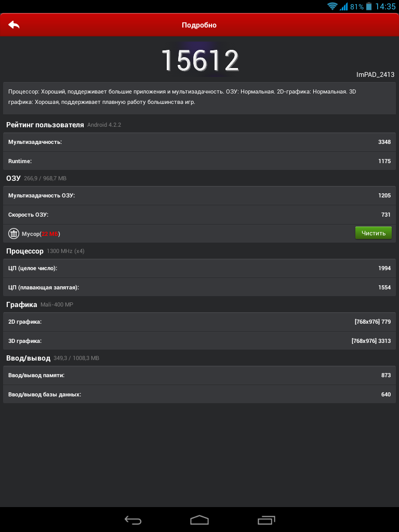Tap the Android back navigation button
Viewport: 399px width, 532px height.
click(x=133, y=520)
